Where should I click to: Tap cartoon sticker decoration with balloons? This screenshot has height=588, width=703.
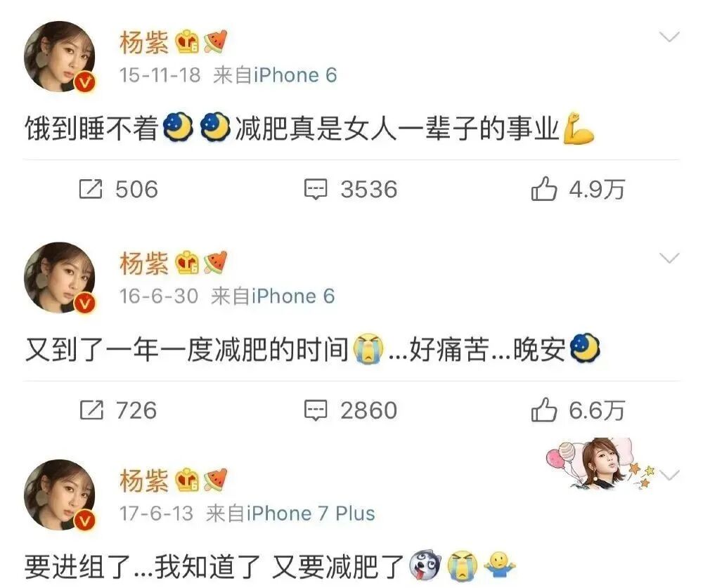coord(600,464)
